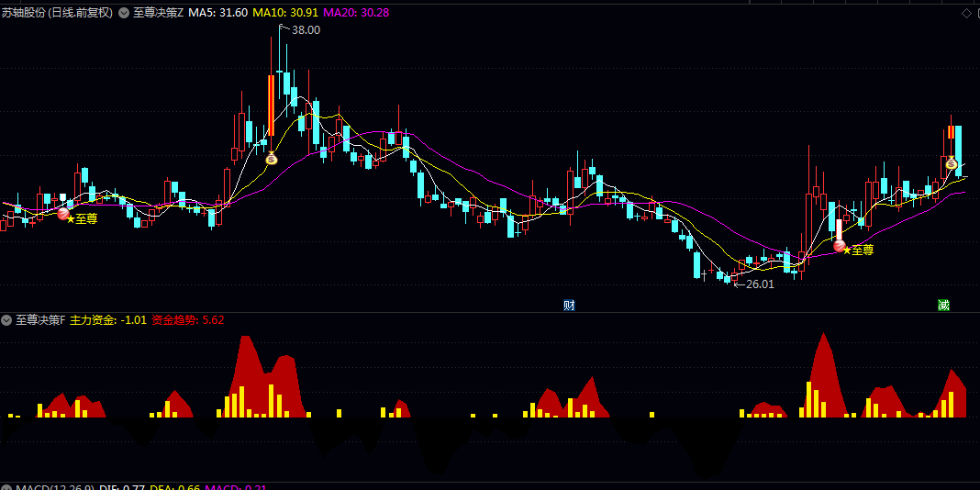Click the 资金趋势: 5.62 value
The image size is (980, 490).
pos(188,320)
